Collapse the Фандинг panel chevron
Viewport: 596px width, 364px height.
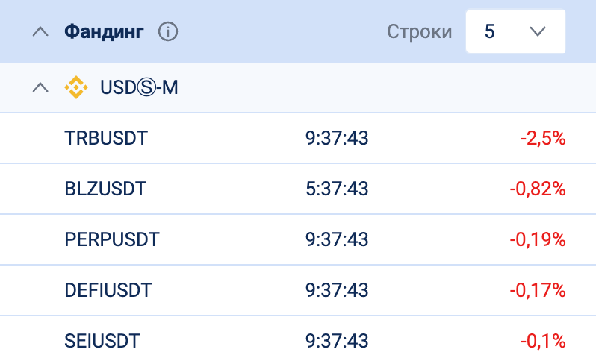coord(42,32)
